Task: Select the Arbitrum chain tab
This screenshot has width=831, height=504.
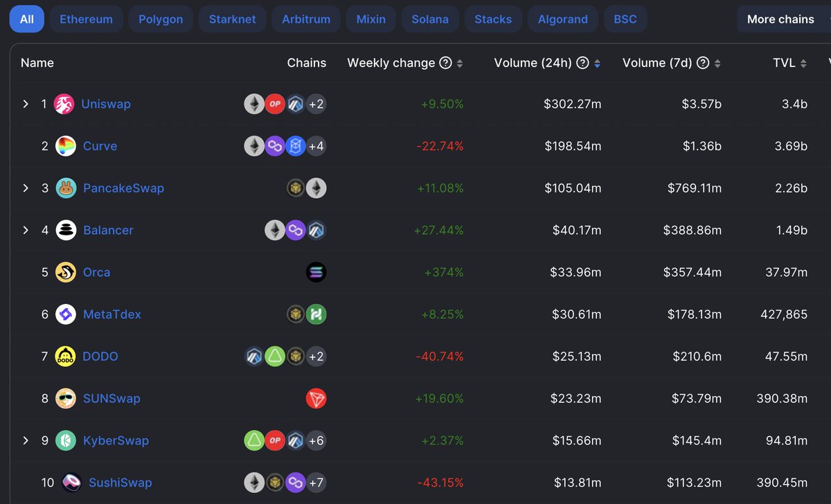Action: click(x=306, y=19)
